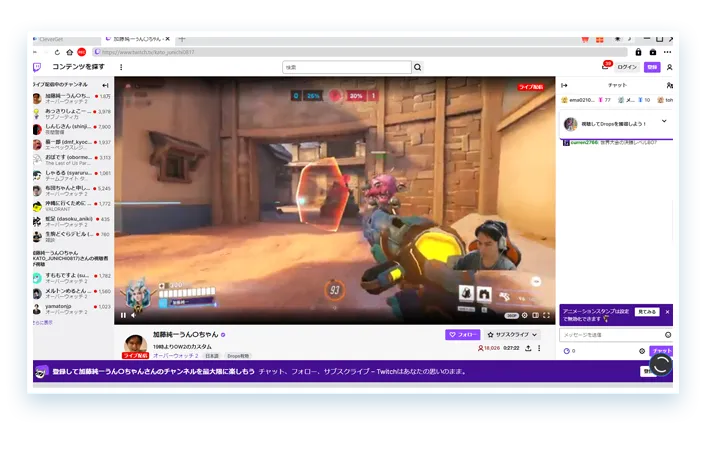Viewport: 701px width, 452px height.
Task: Enter fullscreen in the video player
Action: [546, 315]
